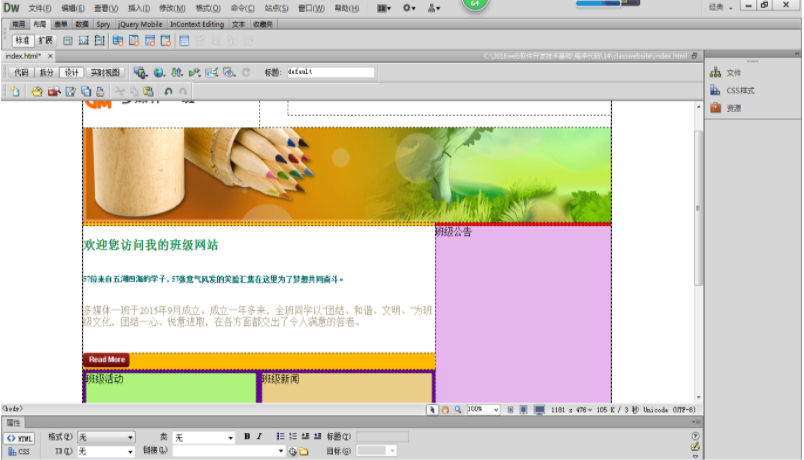Open the 插入(I) menu
This screenshot has width=804, height=460.
coord(138,8)
